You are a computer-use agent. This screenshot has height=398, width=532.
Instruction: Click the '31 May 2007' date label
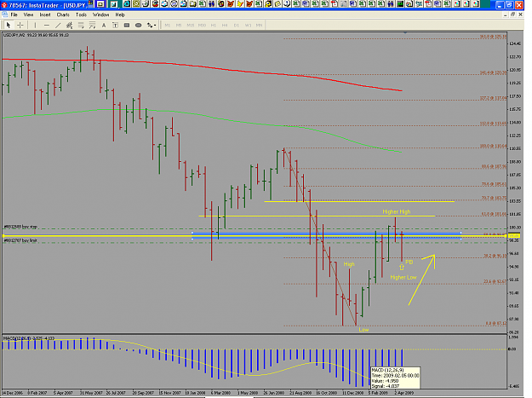click(x=91, y=393)
